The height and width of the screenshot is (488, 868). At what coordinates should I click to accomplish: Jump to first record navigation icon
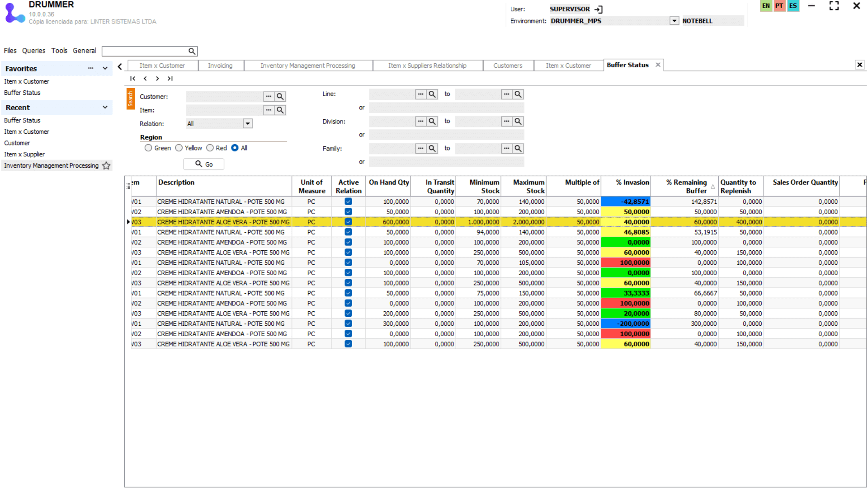[132, 79]
